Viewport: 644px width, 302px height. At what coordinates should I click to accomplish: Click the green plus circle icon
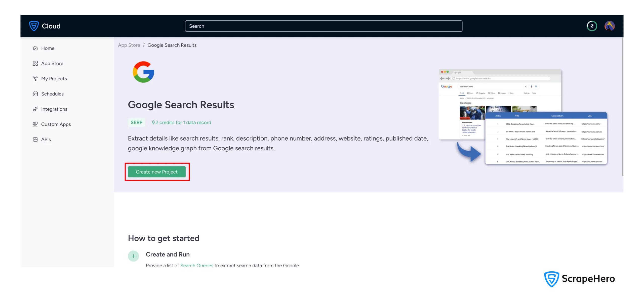[x=133, y=256]
